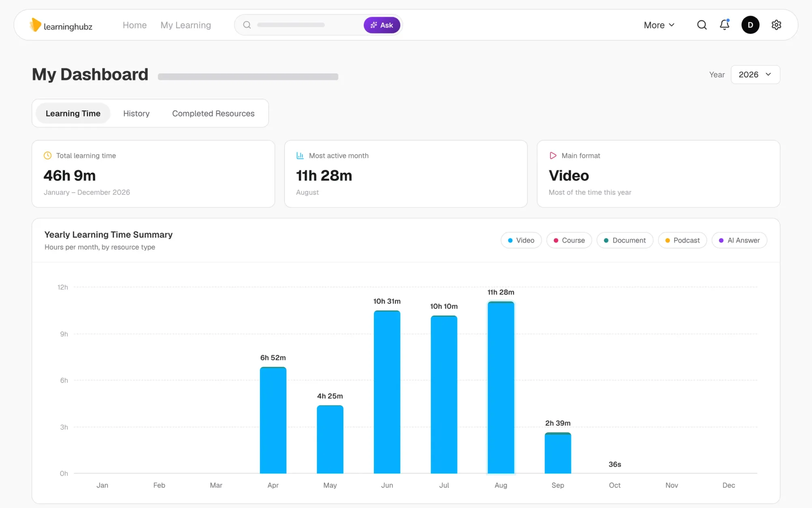
Task: Click the June bar in the chart
Action: (x=387, y=392)
